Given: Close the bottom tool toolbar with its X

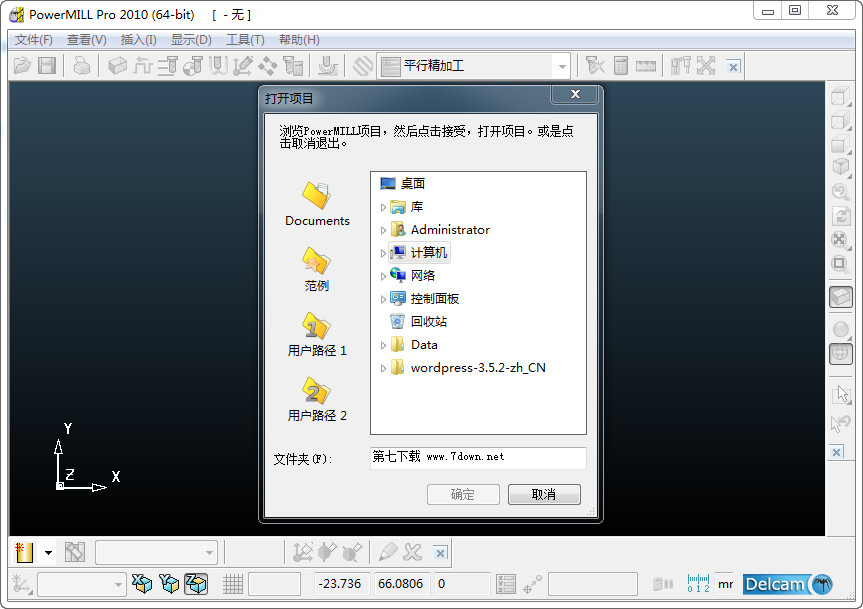Looking at the screenshot, I should pyautogui.click(x=440, y=553).
